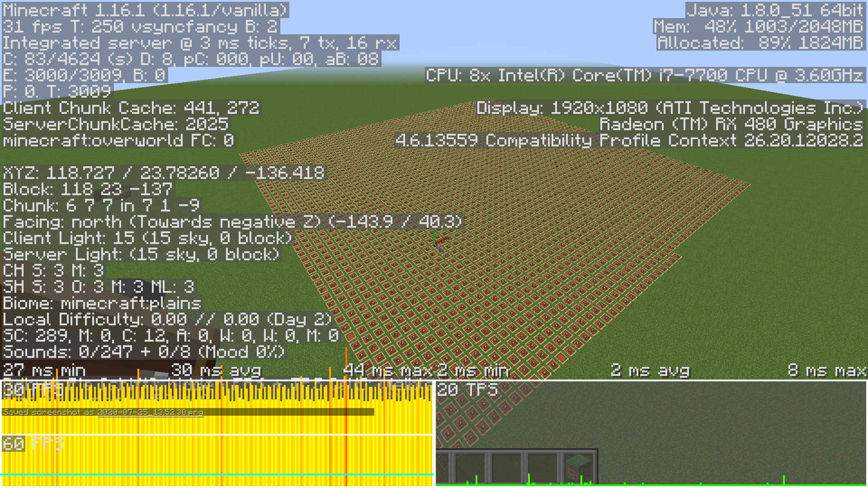Image resolution: width=868 pixels, height=488 pixels.
Task: Click the 20 TPS graph label
Action: coord(467,389)
